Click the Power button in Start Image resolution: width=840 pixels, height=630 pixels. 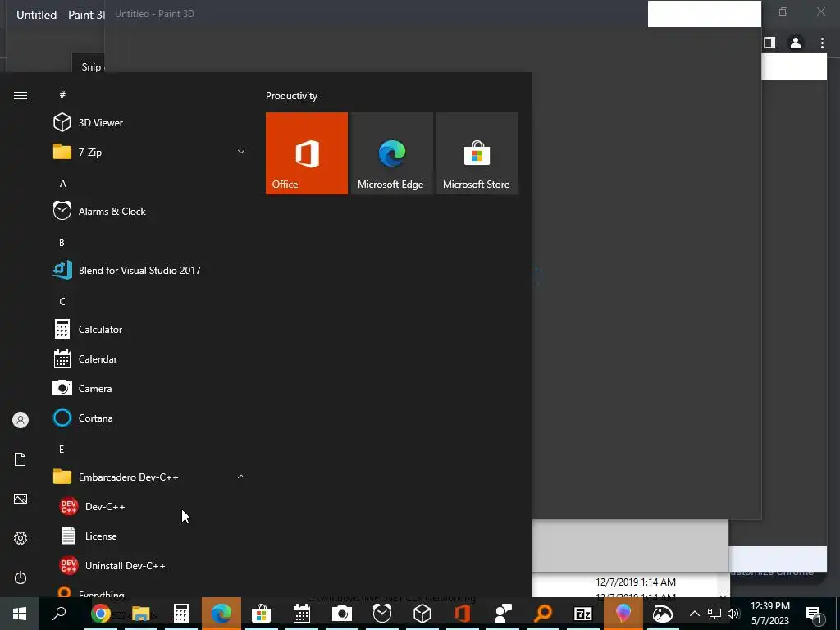click(21, 577)
